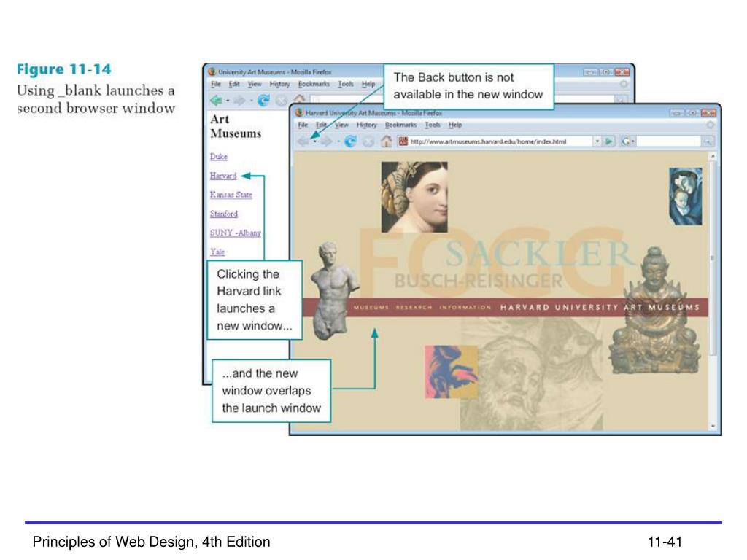Click INFORMATION in the Harvard page banner
Image resolution: width=747 pixels, height=560 pixels.
click(465, 308)
